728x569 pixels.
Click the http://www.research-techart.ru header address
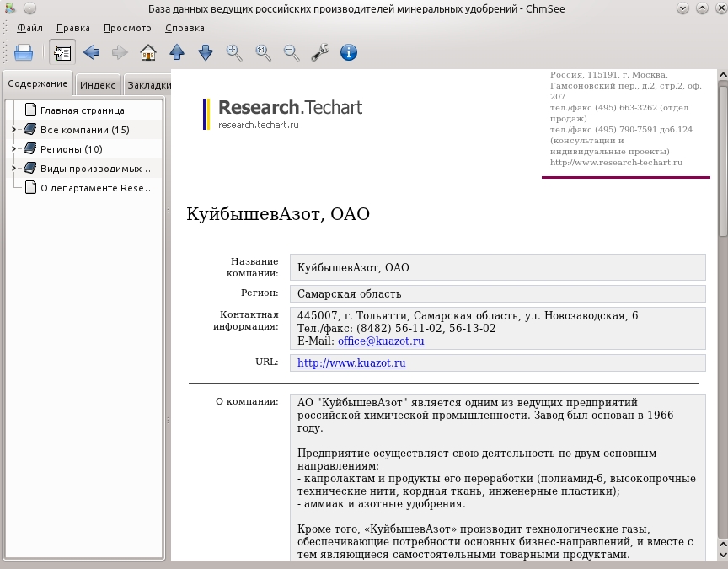pyautogui.click(x=616, y=163)
